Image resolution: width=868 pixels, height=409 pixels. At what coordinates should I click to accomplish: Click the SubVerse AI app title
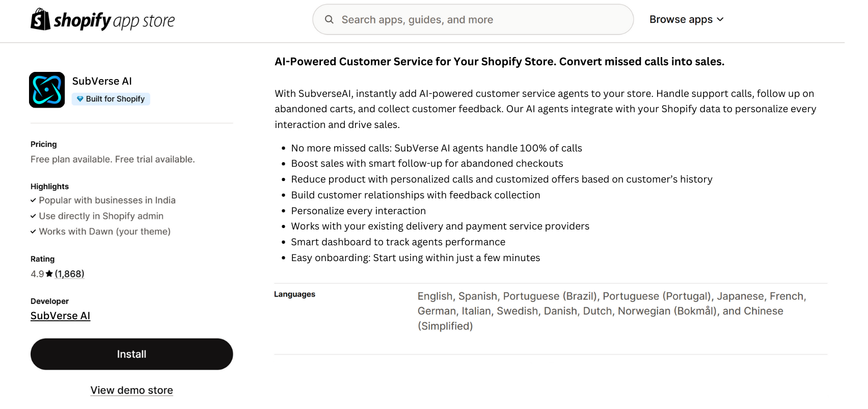(102, 81)
